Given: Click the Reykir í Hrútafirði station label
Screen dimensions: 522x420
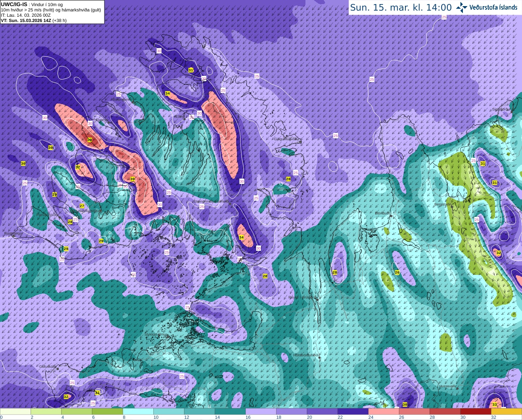Looking at the screenshot, I should [x=302, y=297].
